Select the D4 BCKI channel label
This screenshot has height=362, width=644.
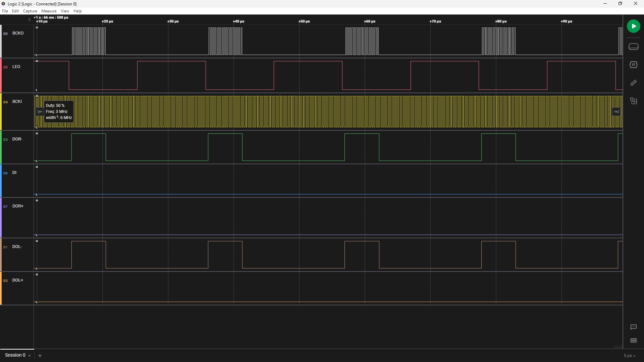pyautogui.click(x=17, y=102)
